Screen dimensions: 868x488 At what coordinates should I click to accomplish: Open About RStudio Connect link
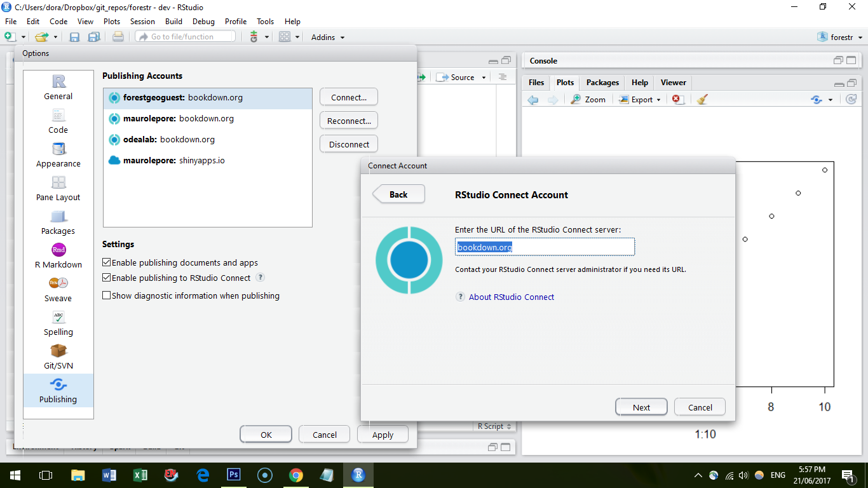512,297
